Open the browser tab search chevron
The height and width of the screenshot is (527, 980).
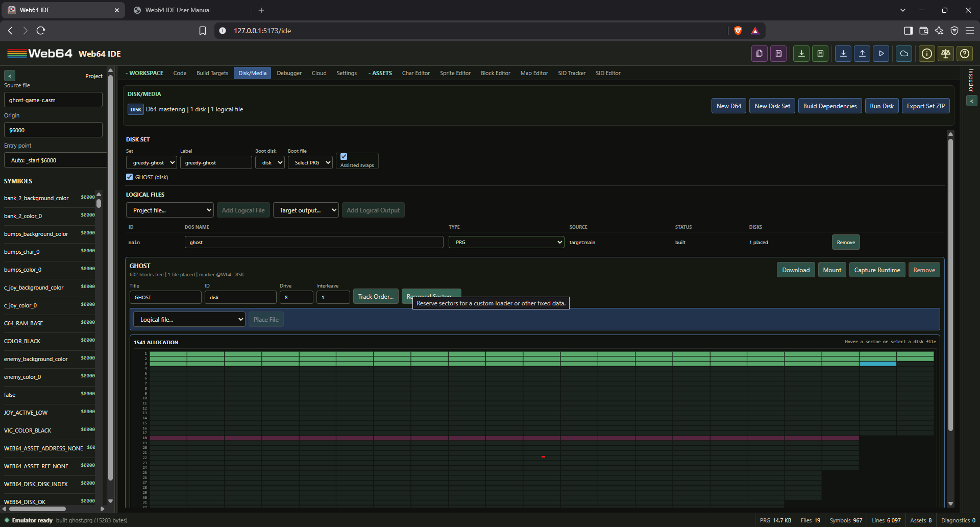coord(903,10)
